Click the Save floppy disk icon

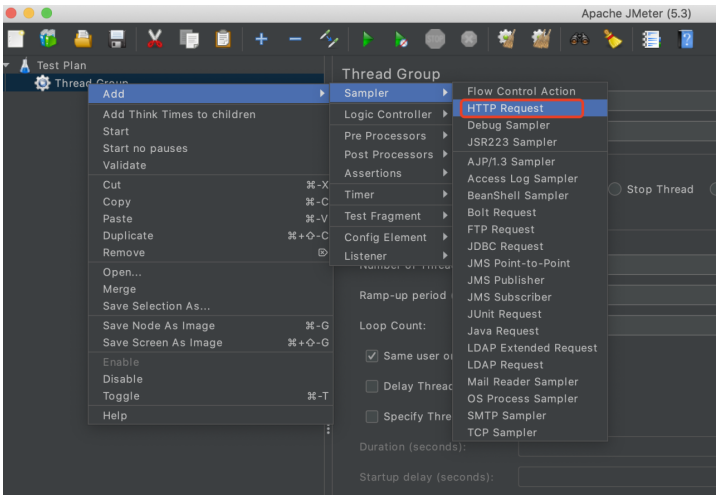[x=117, y=39]
